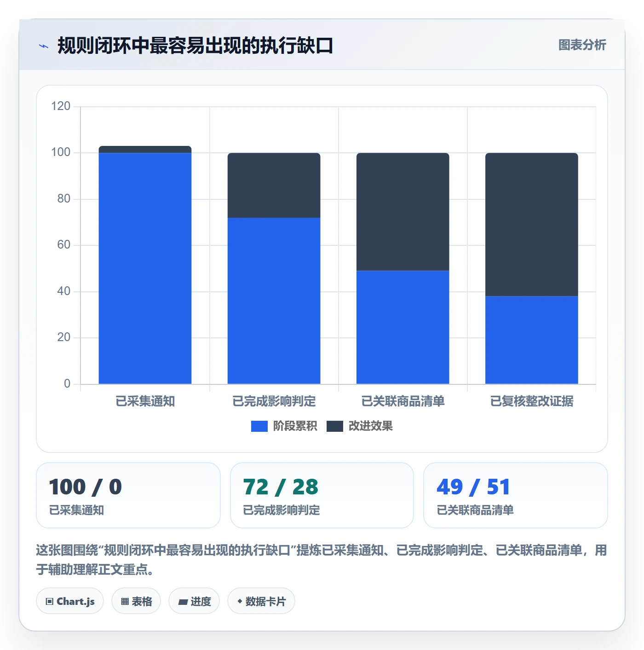The image size is (644, 650).
Task: Toggle the 阶段累积 legend color swatch
Action: [x=259, y=426]
